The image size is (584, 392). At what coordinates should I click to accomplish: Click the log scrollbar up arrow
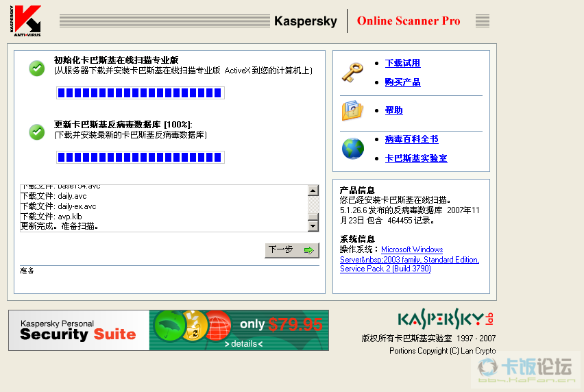[x=313, y=191]
